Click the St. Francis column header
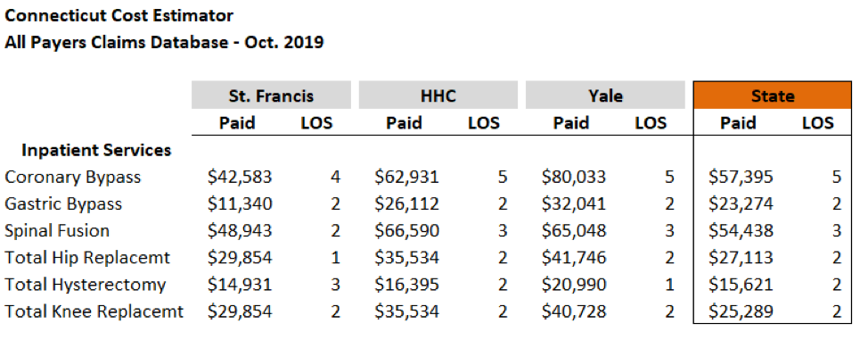868x340 pixels. [271, 95]
